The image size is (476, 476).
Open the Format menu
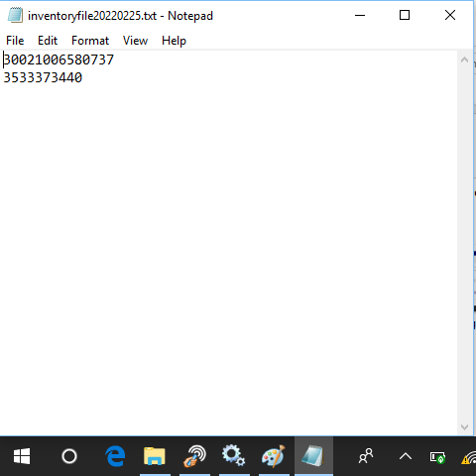[x=90, y=41]
